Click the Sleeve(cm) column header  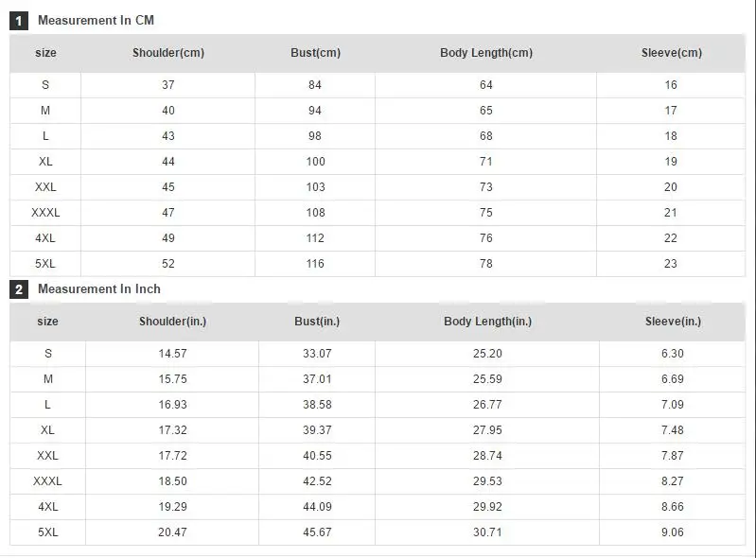click(671, 53)
